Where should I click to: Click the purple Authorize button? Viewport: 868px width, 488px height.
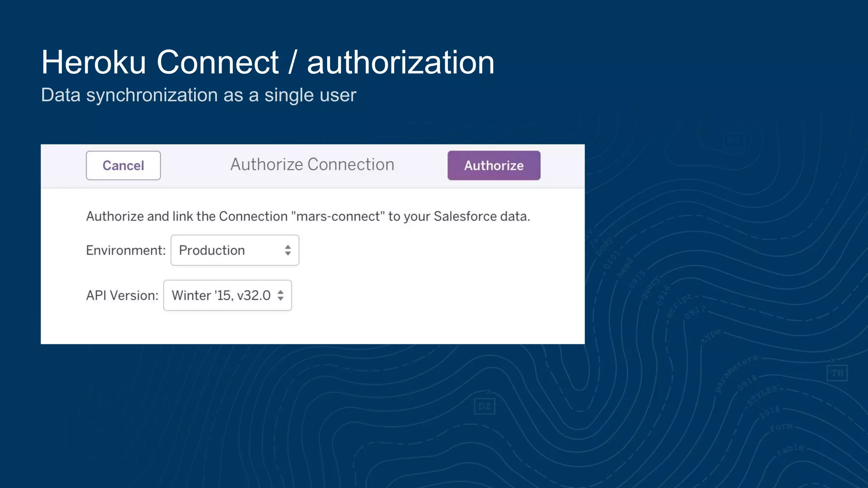coord(494,166)
